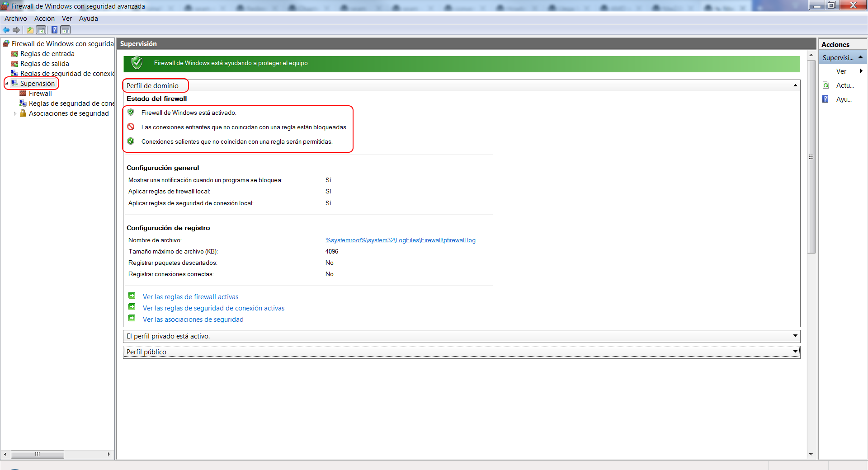Click the green shield icon in status banner
The image size is (868, 470).
tap(137, 63)
